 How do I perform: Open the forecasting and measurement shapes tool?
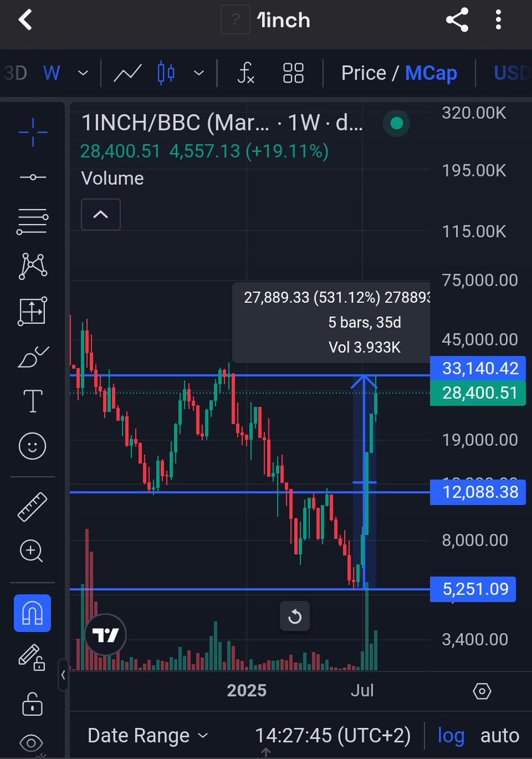click(x=33, y=311)
